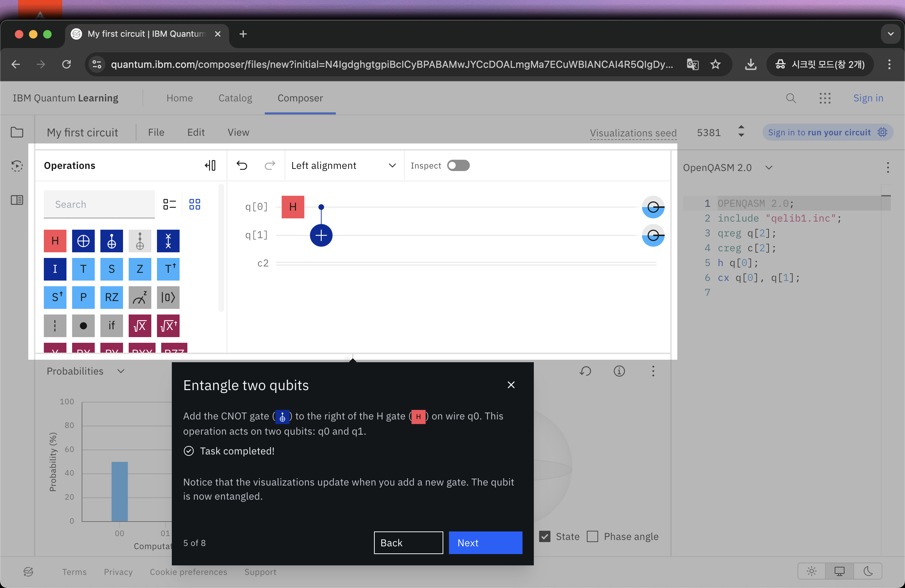Click the H gate on wire q[0]
The height and width of the screenshot is (588, 905).
[x=293, y=207]
